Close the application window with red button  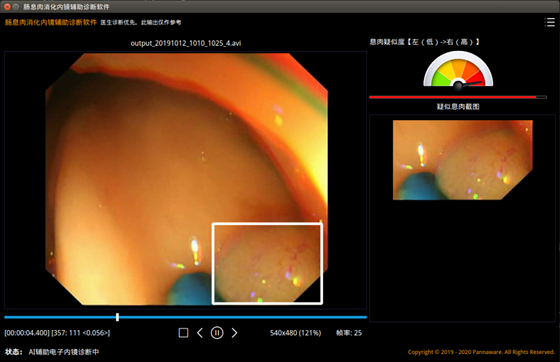point(7,7)
